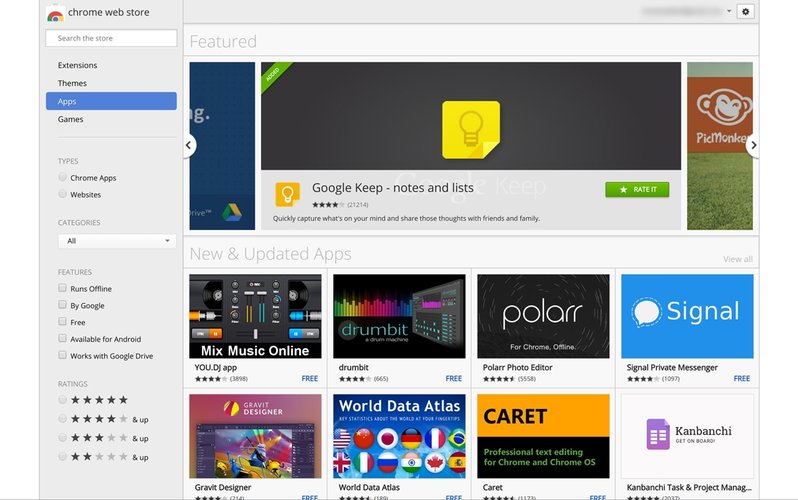This screenshot has height=500, width=798.
Task: Enable the Available for Android checkbox
Action: tap(63, 338)
